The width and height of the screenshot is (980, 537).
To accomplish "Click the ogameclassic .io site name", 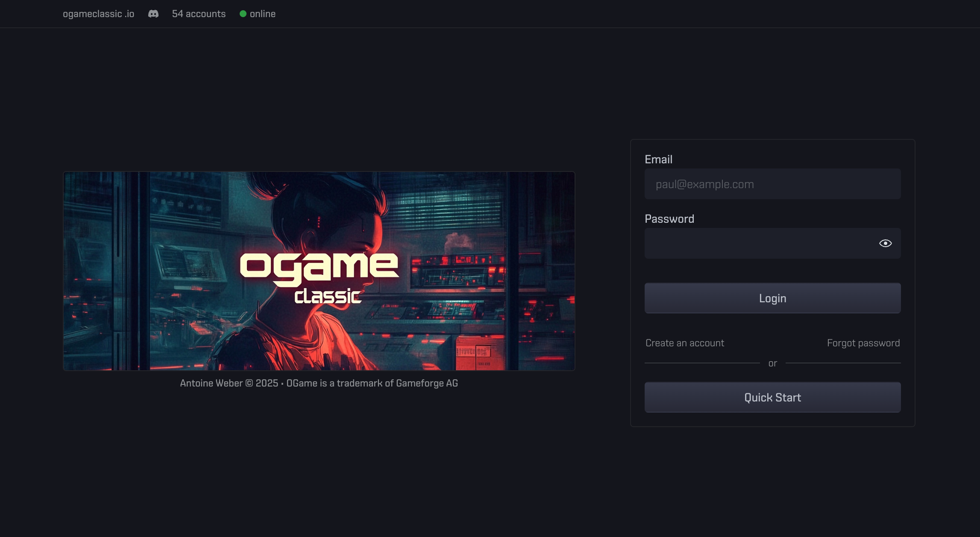I will (x=99, y=14).
